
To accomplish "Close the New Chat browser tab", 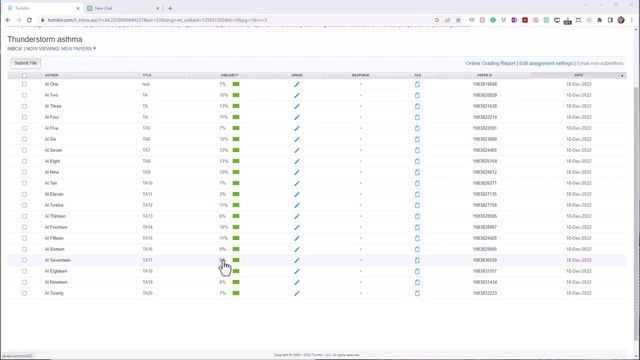I will click(x=158, y=8).
